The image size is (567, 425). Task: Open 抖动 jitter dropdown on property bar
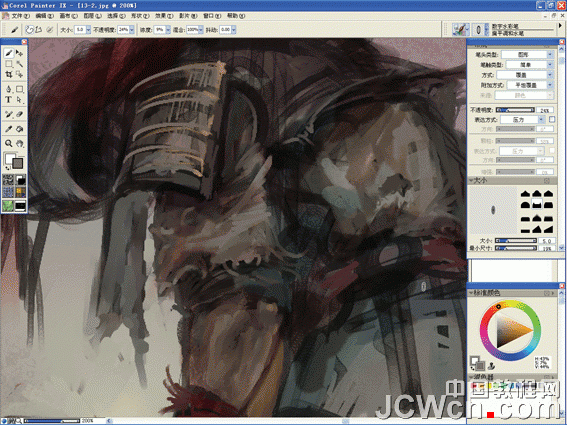coord(234,30)
